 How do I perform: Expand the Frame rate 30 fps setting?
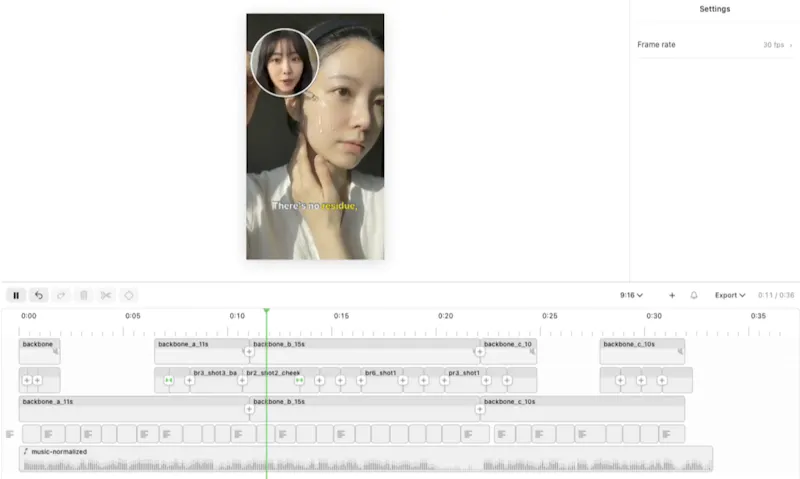[x=715, y=45]
